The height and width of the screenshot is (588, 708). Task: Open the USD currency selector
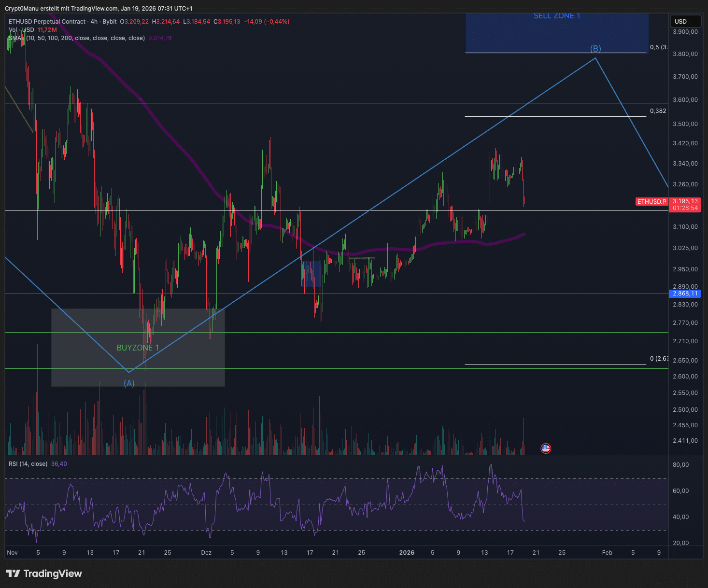[684, 21]
